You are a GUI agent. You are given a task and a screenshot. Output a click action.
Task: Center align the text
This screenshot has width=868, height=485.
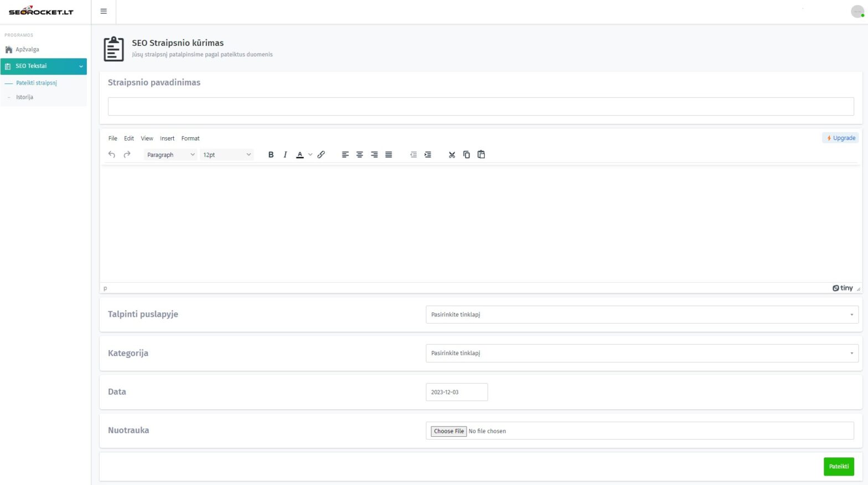[x=360, y=155]
